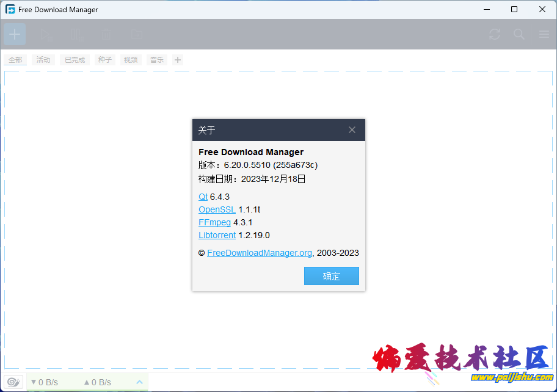Click the move to folder toolbar icon
Screen dimensions: 557x392
click(137, 34)
